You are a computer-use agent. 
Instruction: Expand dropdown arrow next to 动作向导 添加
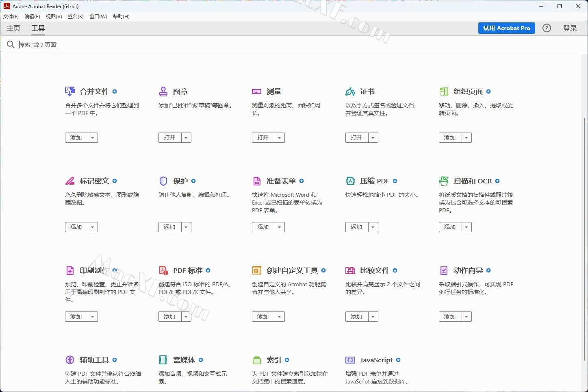point(466,316)
